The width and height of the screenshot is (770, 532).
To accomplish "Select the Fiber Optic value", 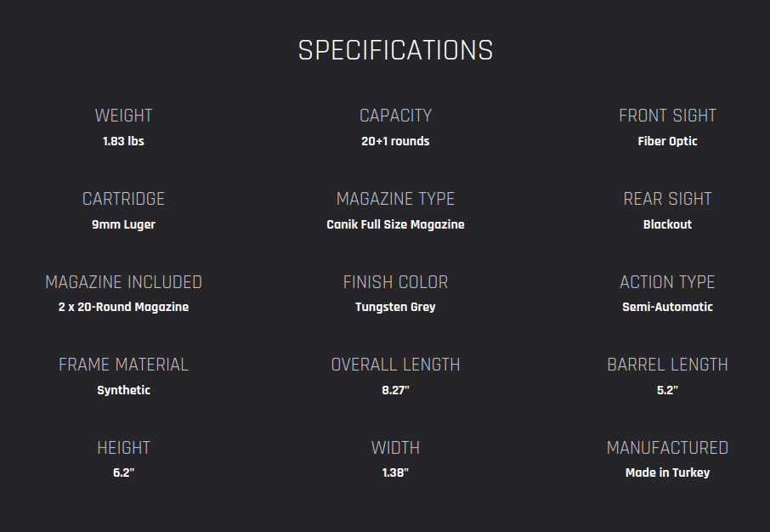I will (x=667, y=141).
